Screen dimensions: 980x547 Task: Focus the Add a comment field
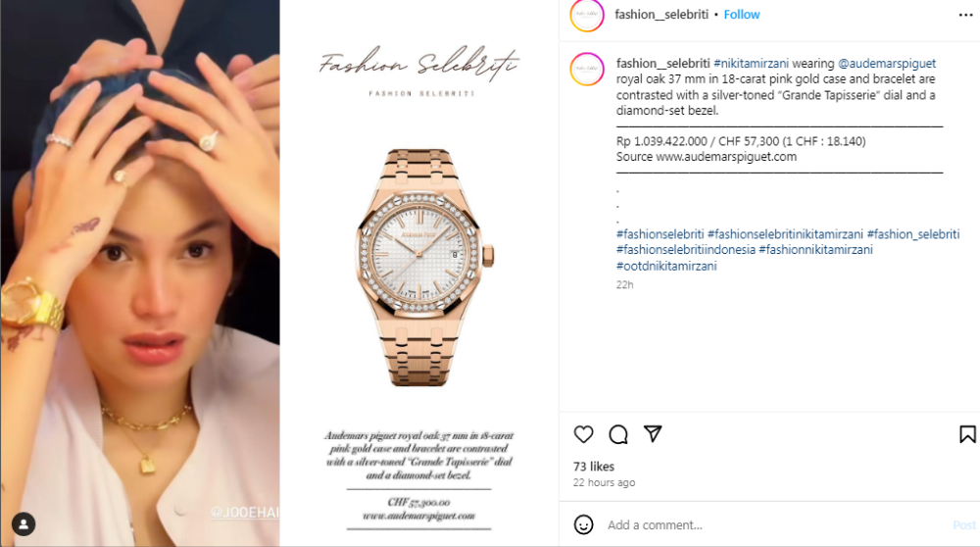[775, 525]
